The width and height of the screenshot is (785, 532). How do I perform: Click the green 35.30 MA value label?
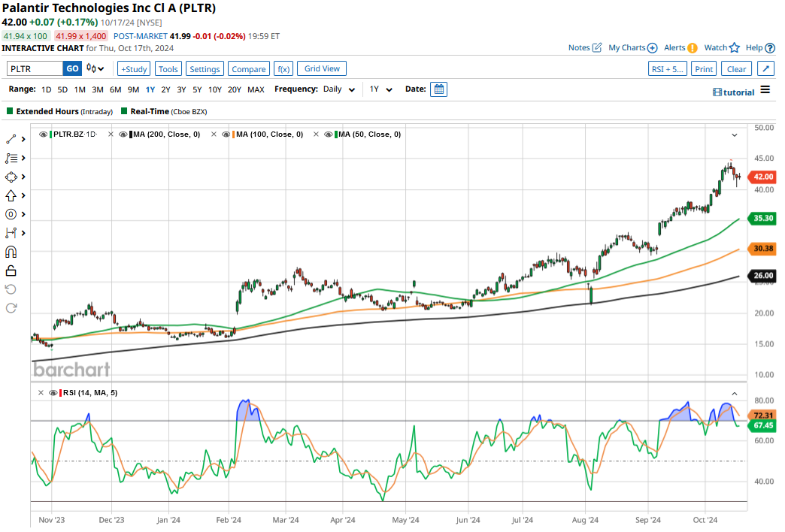(762, 218)
